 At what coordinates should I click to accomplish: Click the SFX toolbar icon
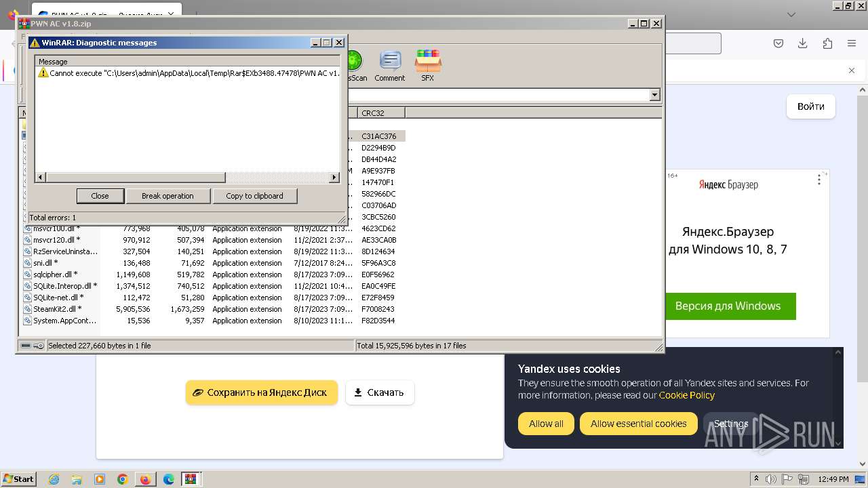point(427,66)
